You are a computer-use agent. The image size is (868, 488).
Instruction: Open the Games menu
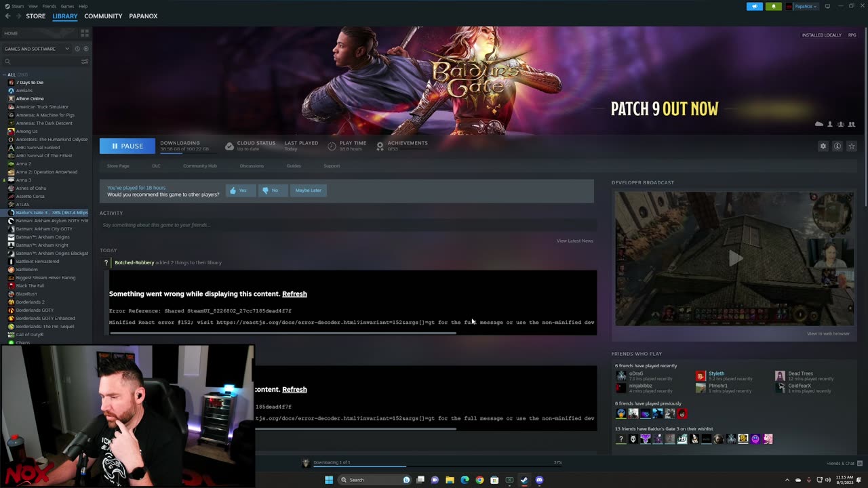point(67,6)
